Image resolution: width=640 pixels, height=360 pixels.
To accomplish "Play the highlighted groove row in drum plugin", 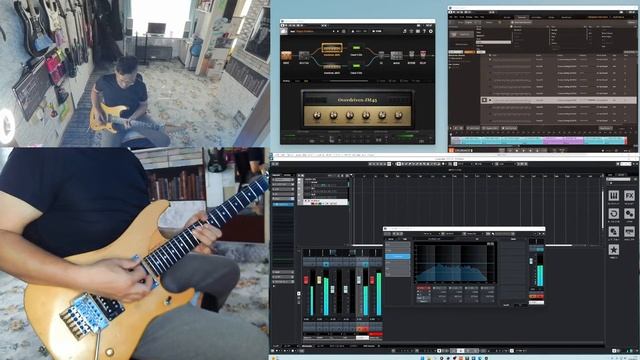I will 484,100.
